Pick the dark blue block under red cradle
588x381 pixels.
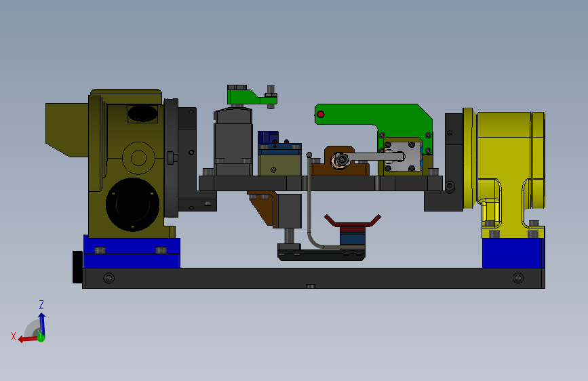point(352,239)
